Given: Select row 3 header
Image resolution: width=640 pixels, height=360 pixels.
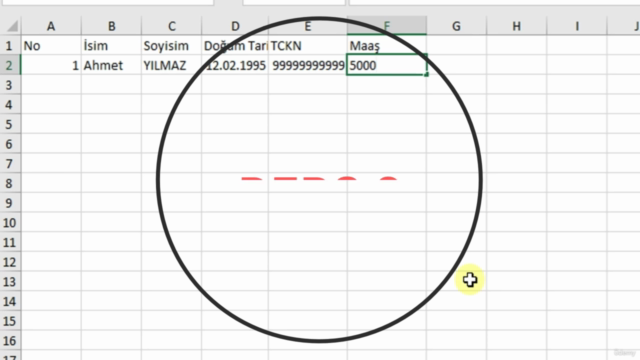Looking at the screenshot, I should [x=10, y=85].
